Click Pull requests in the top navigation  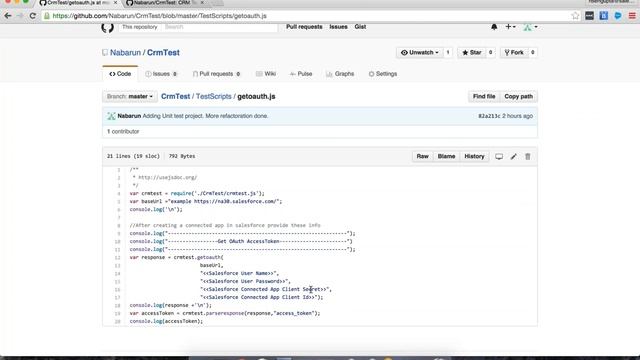coord(304,27)
